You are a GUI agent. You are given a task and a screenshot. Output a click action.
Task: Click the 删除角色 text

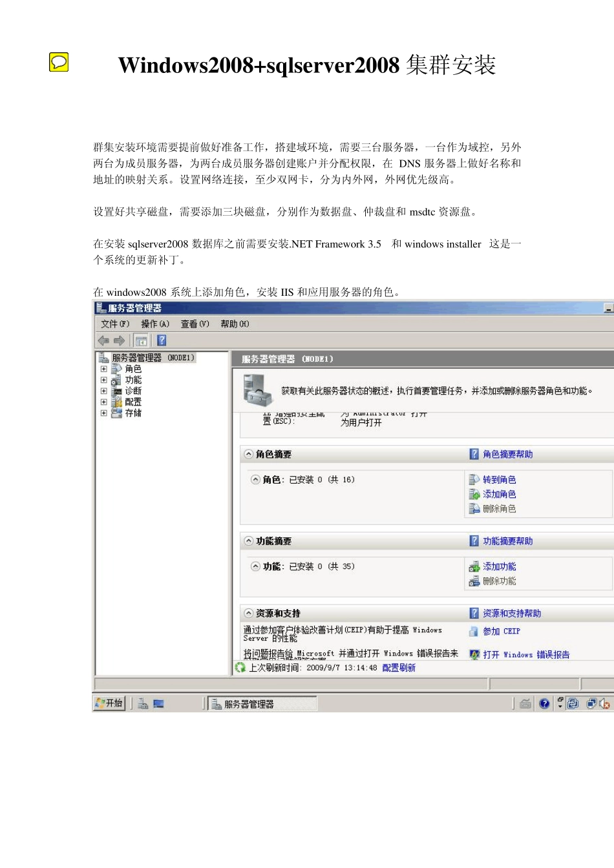click(x=500, y=509)
